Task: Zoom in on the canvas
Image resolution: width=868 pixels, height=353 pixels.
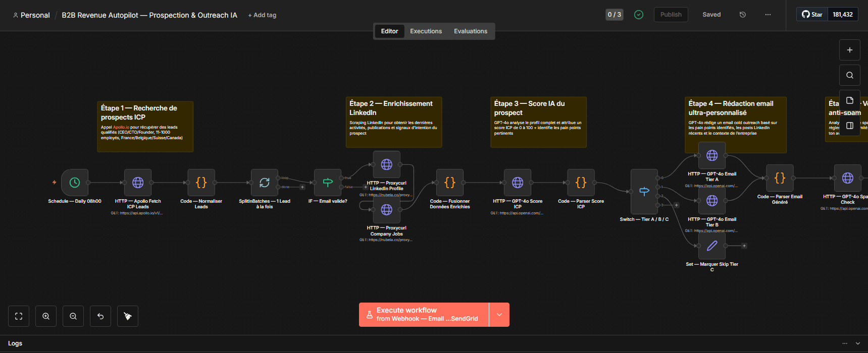Action: (x=46, y=316)
